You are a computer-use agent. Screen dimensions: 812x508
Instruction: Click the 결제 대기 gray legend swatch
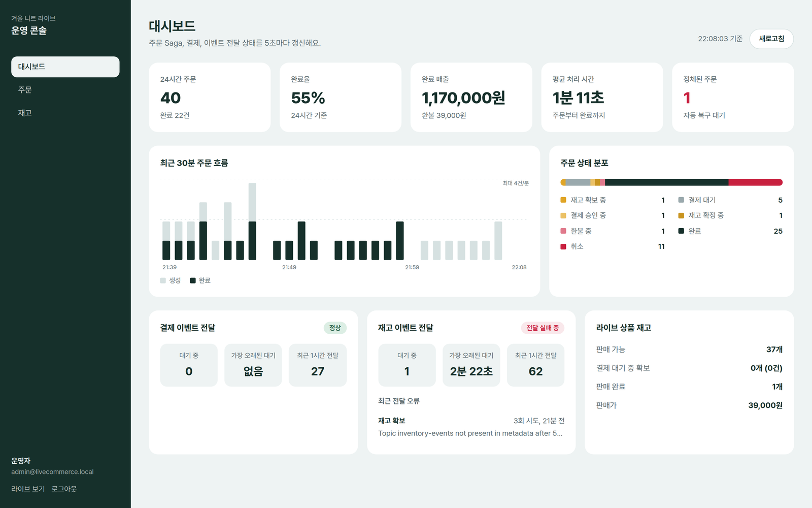(681, 200)
